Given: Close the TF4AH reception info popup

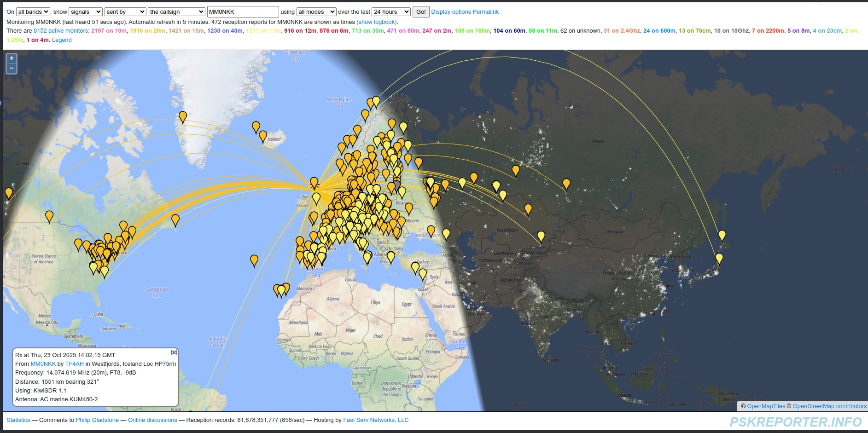Looking at the screenshot, I should tap(174, 352).
